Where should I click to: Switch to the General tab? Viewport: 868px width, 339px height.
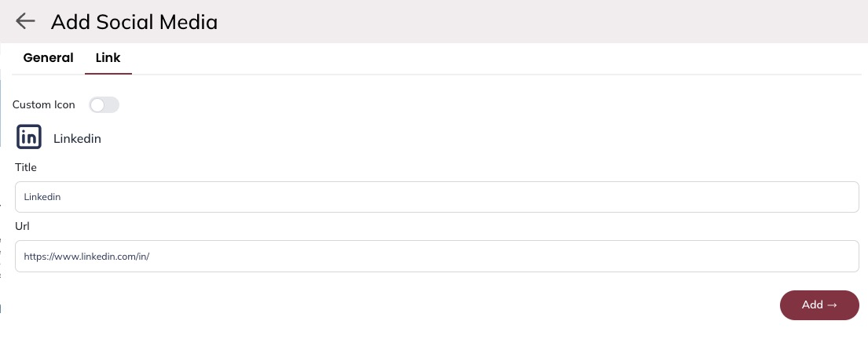(48, 57)
